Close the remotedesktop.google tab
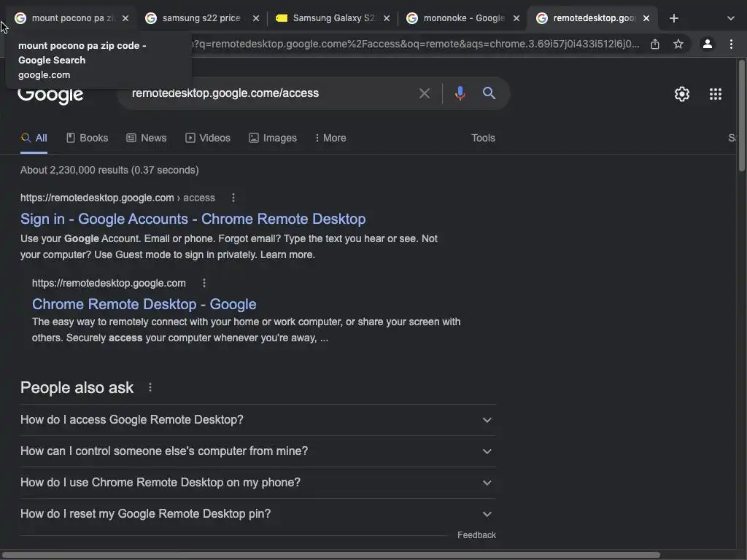The width and height of the screenshot is (747, 560). (x=646, y=18)
